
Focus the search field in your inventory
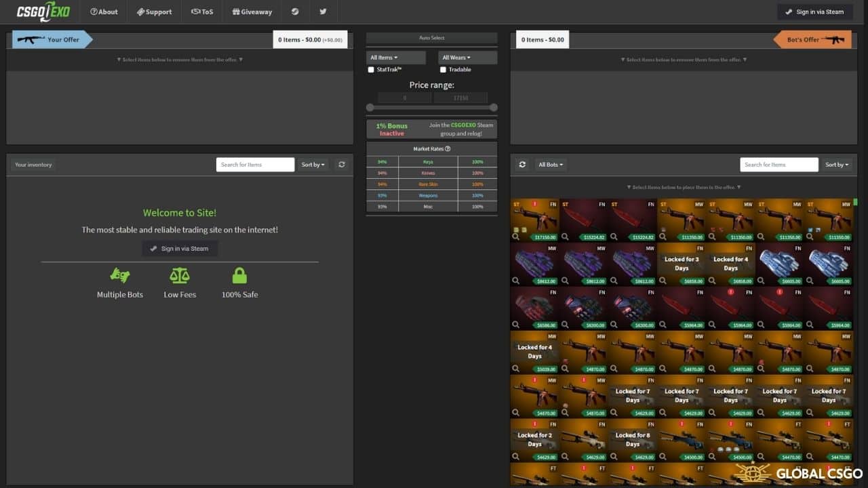(255, 165)
